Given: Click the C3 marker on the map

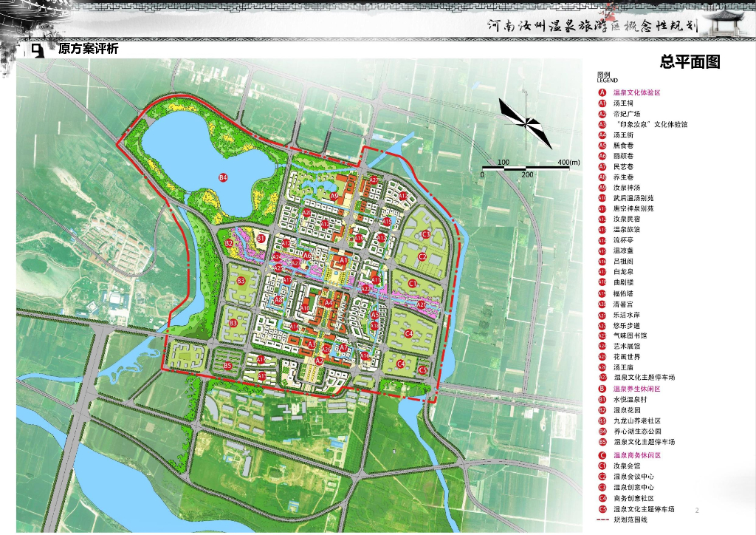Looking at the screenshot, I should [426, 234].
